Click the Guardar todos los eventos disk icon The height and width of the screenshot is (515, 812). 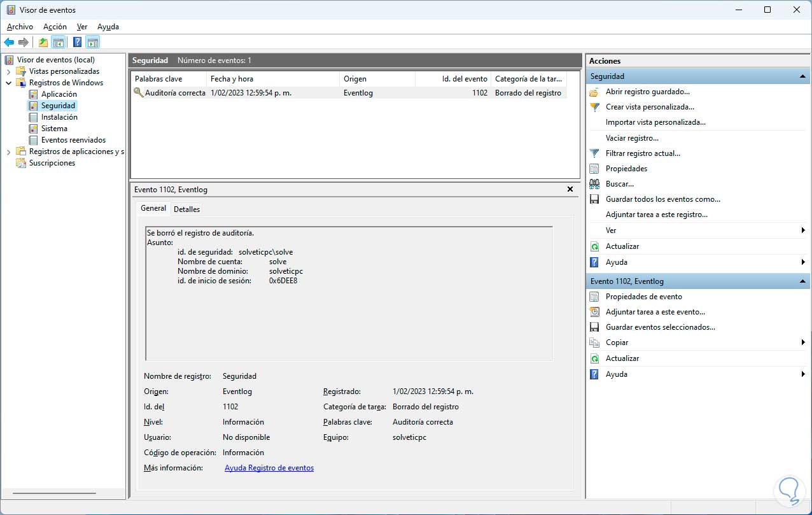click(594, 199)
